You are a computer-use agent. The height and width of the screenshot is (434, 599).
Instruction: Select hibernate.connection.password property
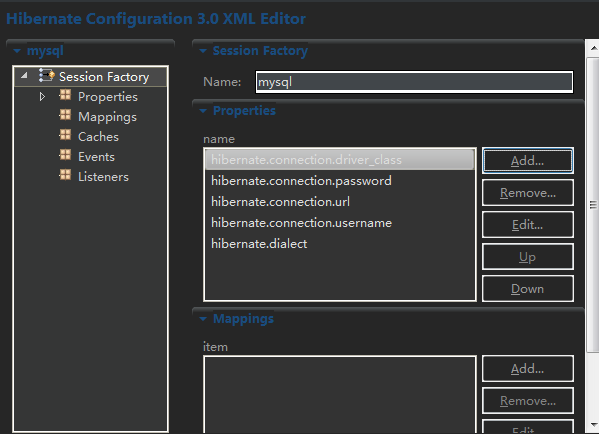coord(340,181)
